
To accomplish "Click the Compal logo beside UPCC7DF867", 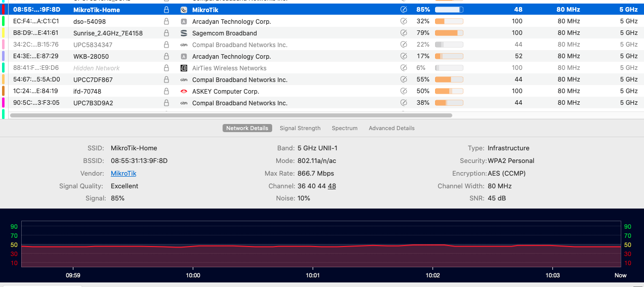I will tap(184, 79).
